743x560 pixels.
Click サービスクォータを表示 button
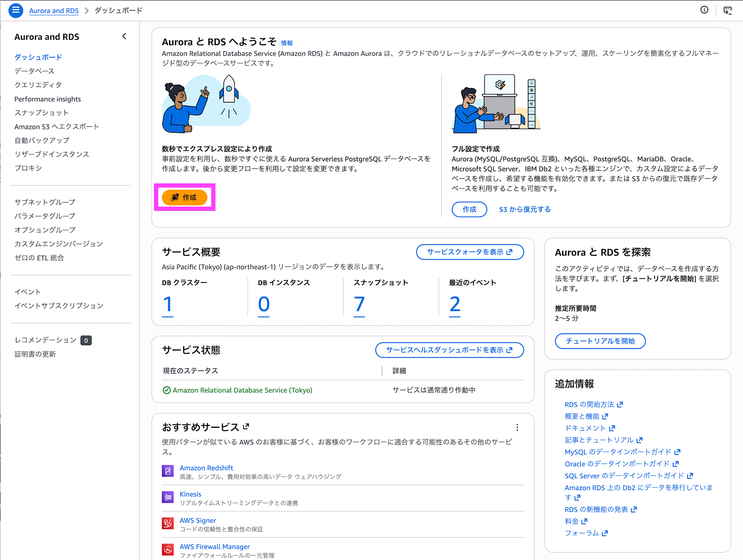click(x=470, y=252)
